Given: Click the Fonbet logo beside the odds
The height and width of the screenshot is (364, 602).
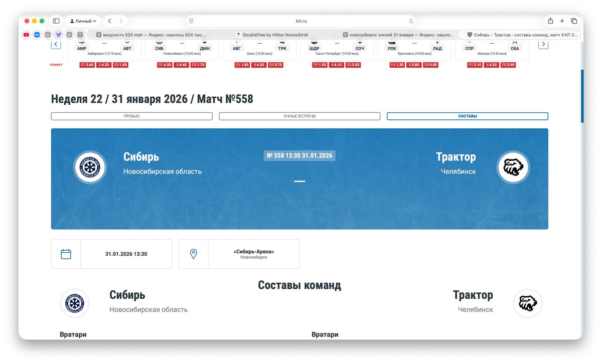Looking at the screenshot, I should tap(56, 65).
